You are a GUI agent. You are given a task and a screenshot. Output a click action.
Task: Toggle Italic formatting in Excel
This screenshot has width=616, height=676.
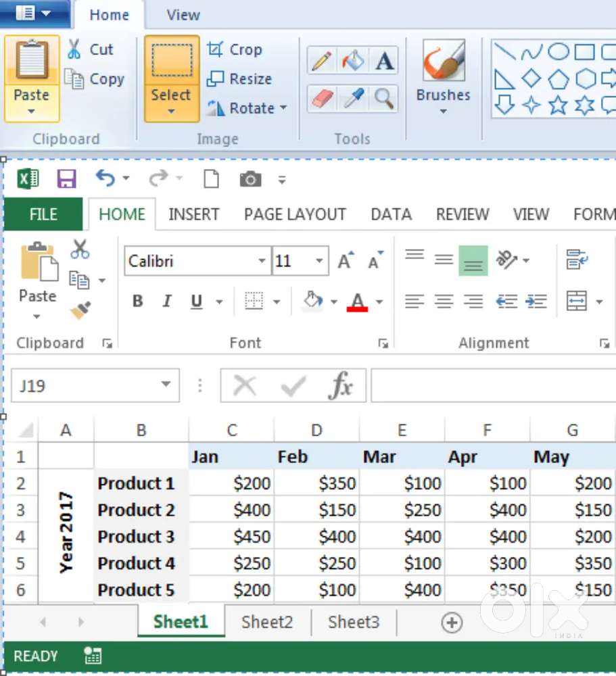167,301
